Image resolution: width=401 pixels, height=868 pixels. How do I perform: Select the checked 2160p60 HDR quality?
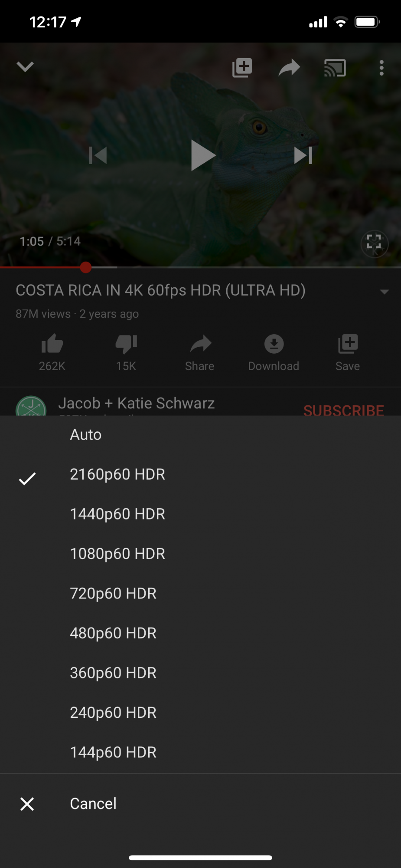pyautogui.click(x=200, y=474)
